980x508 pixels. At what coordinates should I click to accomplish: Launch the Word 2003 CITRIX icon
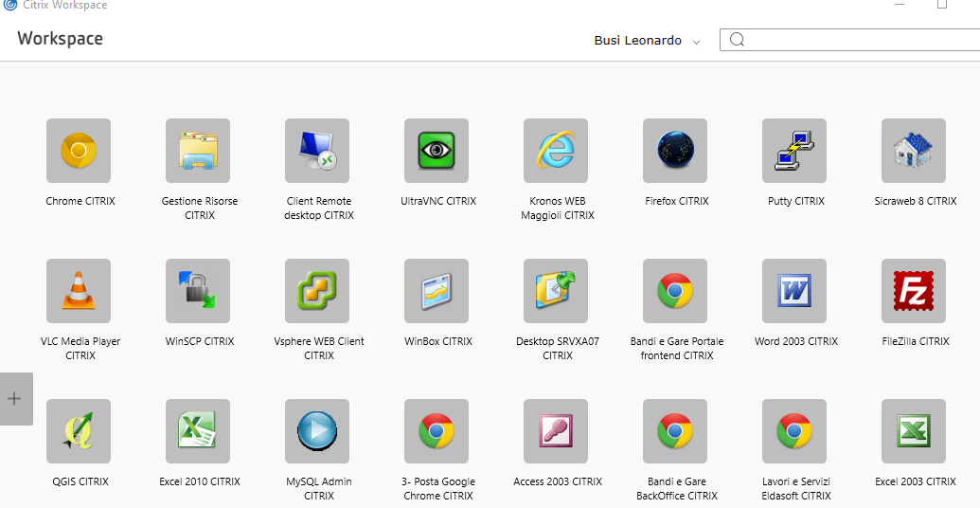[x=794, y=291]
